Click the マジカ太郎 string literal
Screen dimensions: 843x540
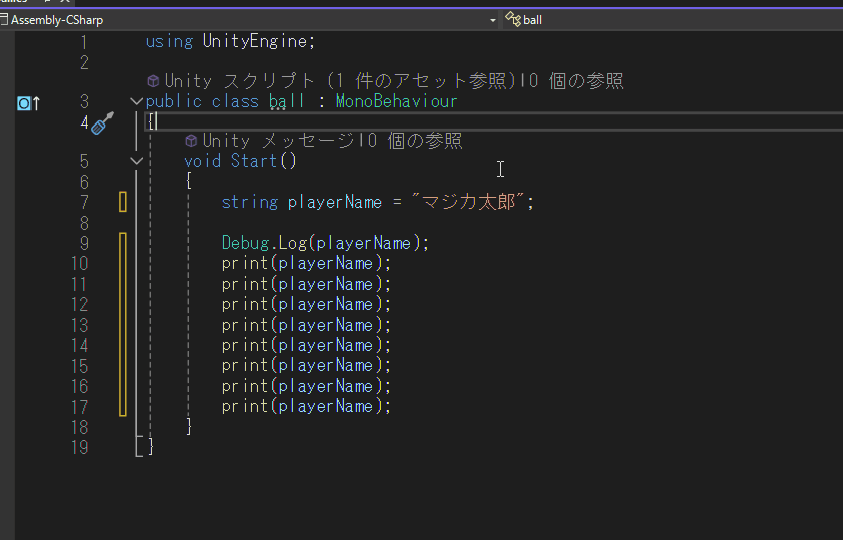(468, 202)
